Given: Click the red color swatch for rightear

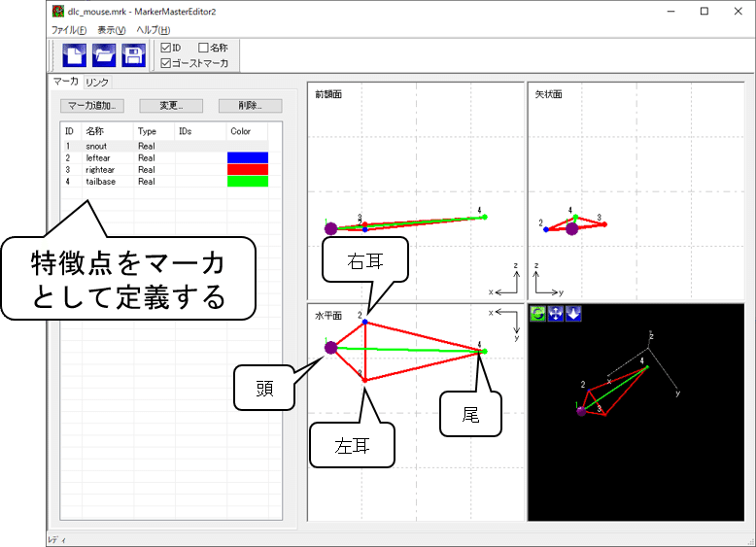Looking at the screenshot, I should 248,170.
